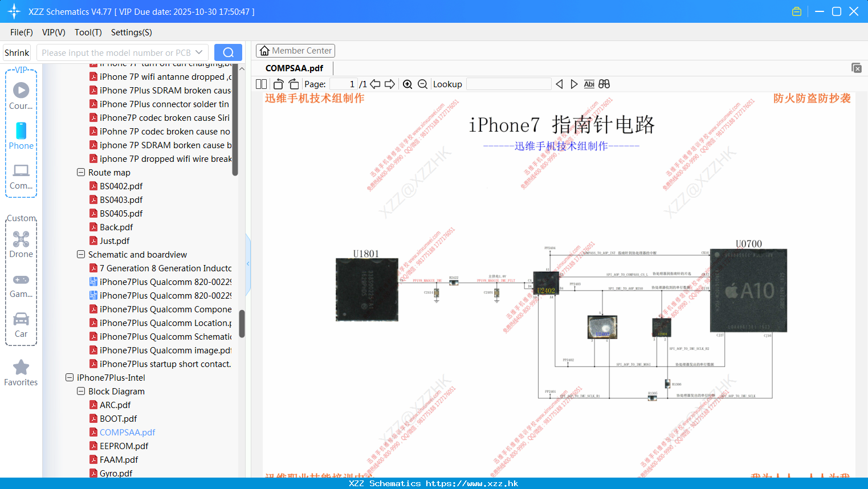Viewport: 868px width, 489px height.
Task: Open BS0403.pdf file
Action: click(x=121, y=199)
